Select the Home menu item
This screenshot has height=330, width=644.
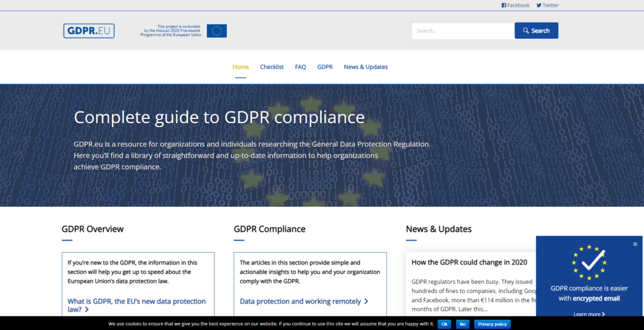tap(241, 67)
